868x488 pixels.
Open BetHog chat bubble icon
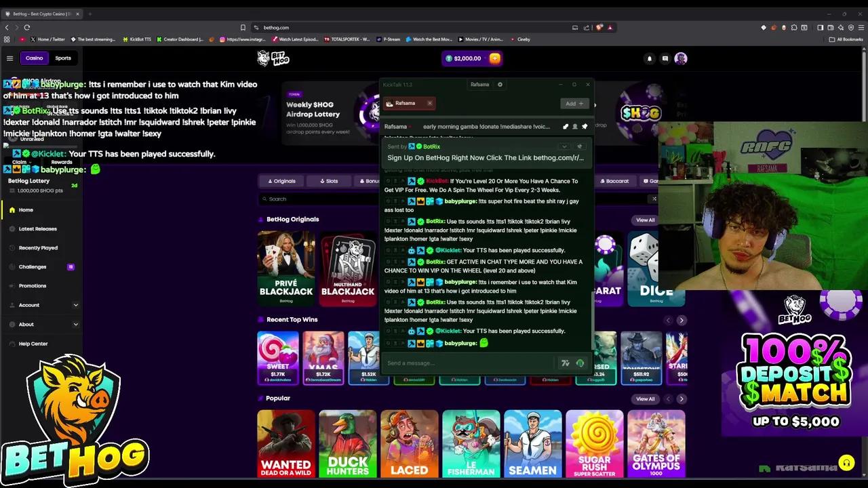pyautogui.click(x=665, y=58)
